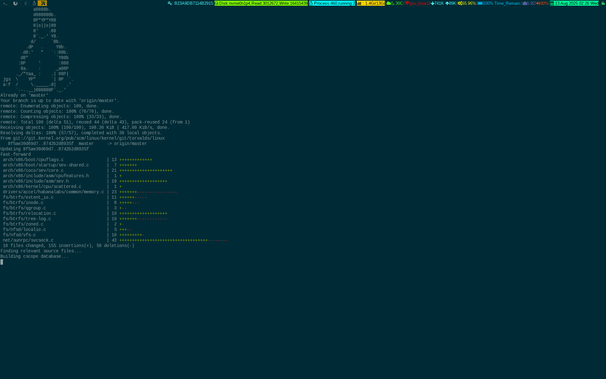Click the green temperature 30C indicator
Viewport: 606px width, 379px height.
click(x=395, y=3)
